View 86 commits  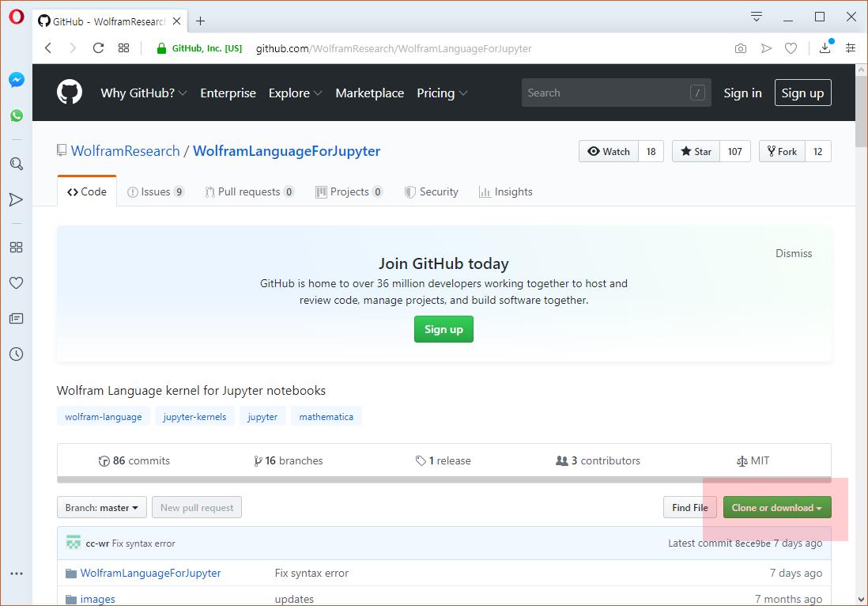tap(134, 461)
